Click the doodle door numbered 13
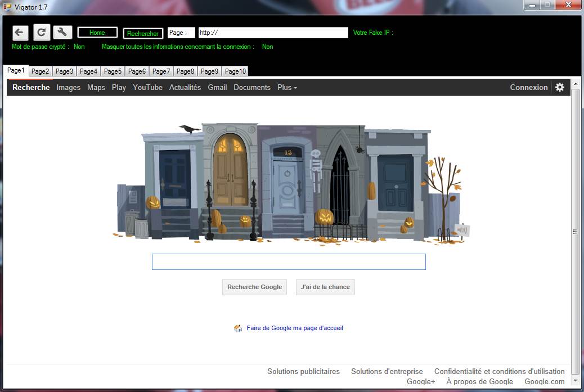 287,180
